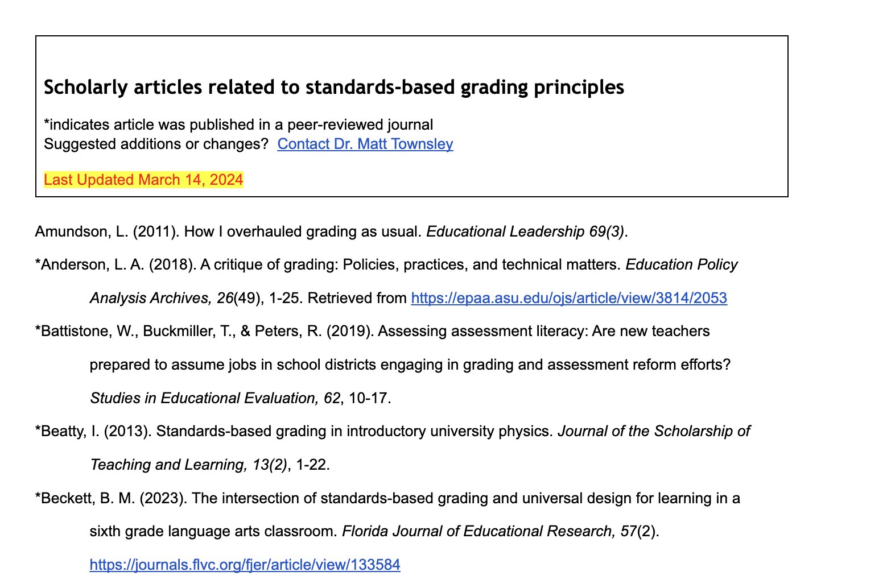Screen dimensions: 891x588
Task: Click the '*Battistone, W., Buckmiller, T., & Peters' line
Action: (373, 332)
